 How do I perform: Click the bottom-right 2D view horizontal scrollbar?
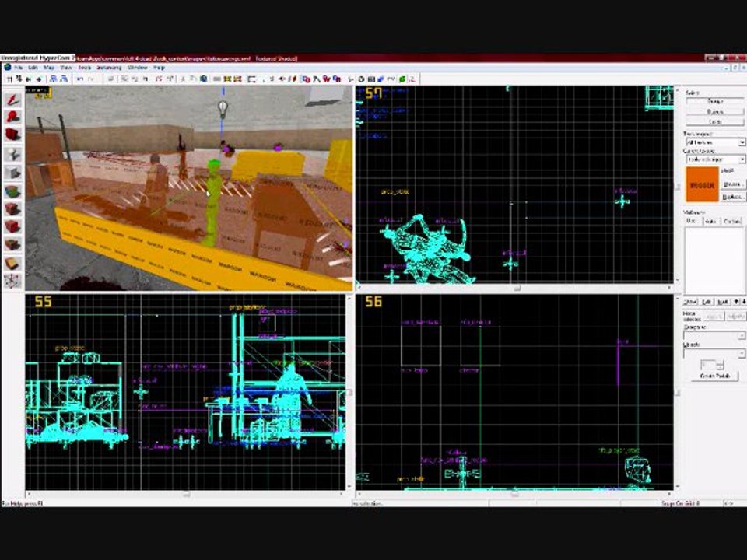pos(514,494)
